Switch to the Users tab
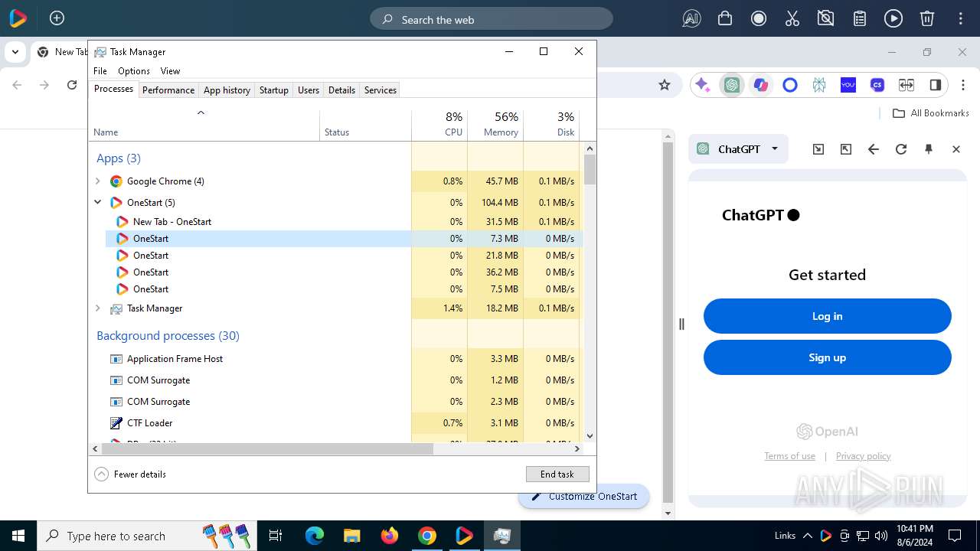980x551 pixels. pos(308,90)
